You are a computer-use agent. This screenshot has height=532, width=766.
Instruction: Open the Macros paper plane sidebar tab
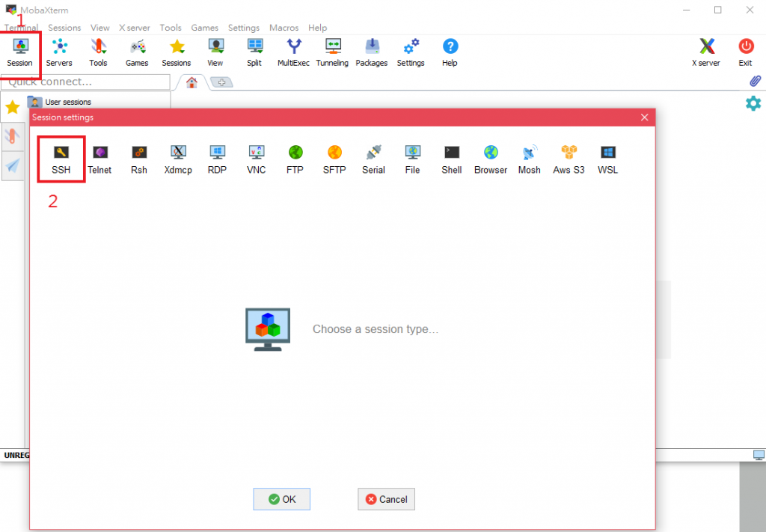click(x=13, y=165)
